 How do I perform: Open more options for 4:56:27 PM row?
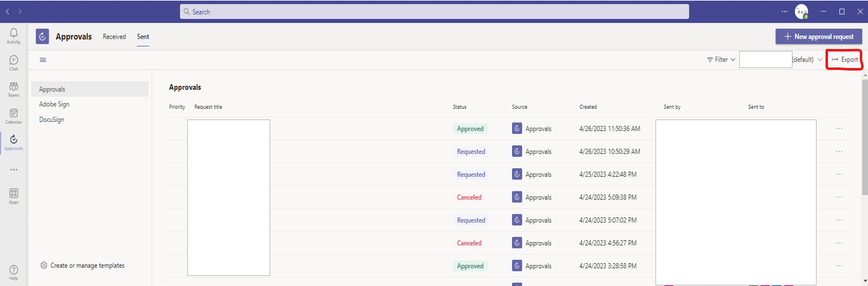pos(839,243)
